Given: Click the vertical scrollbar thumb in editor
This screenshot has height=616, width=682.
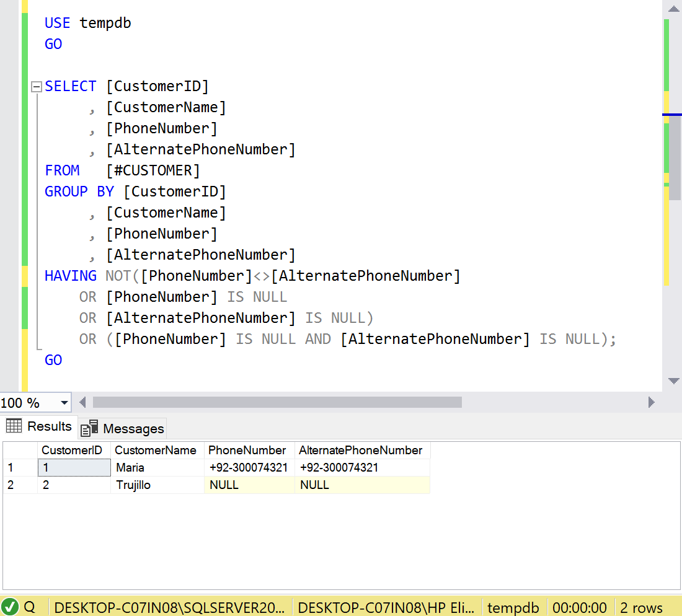Looking at the screenshot, I should point(675,157).
